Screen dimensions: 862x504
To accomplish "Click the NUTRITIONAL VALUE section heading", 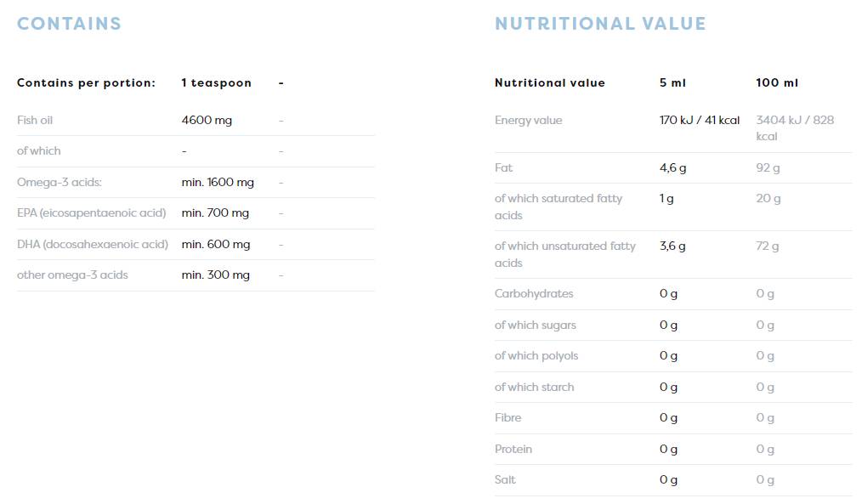I will pyautogui.click(x=600, y=24).
